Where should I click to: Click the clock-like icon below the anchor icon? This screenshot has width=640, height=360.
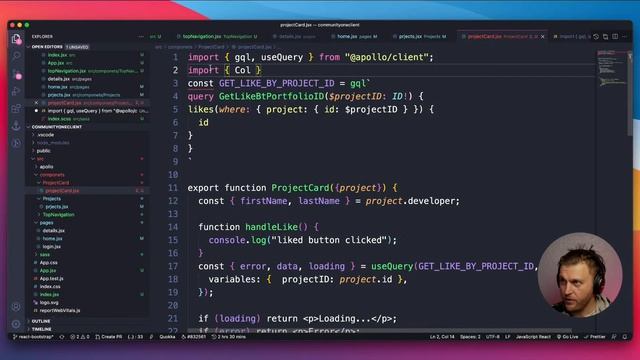pyautogui.click(x=16, y=143)
